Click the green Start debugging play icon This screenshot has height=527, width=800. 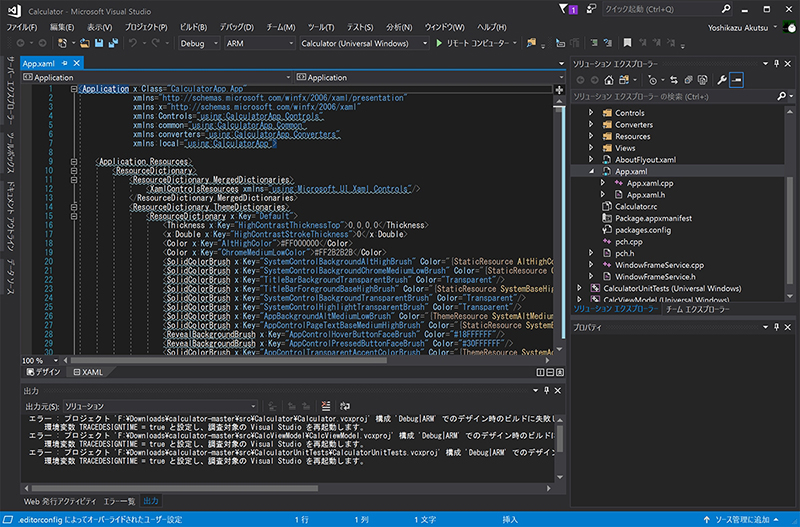pos(439,43)
